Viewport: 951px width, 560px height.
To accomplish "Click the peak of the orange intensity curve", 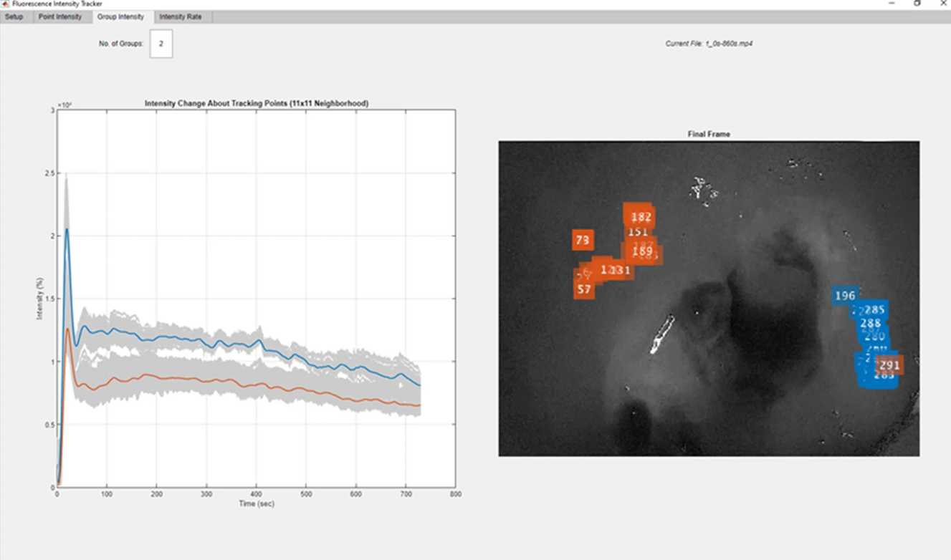I will pyautogui.click(x=68, y=329).
